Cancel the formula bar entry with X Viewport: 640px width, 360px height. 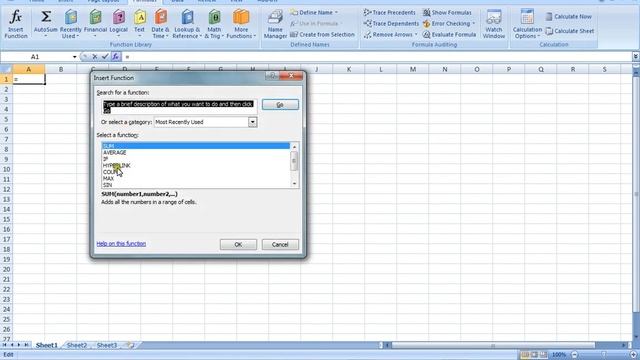click(95, 57)
